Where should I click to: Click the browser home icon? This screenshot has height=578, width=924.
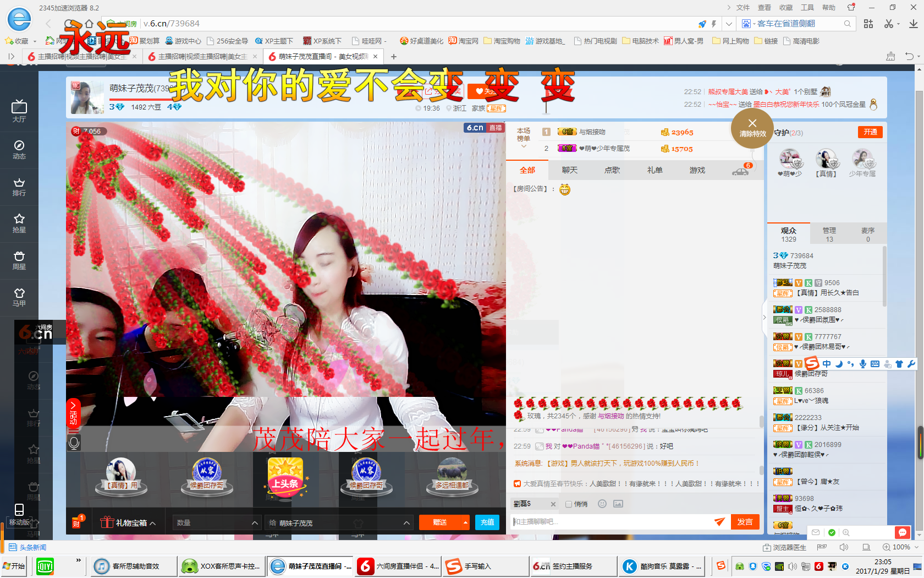(x=89, y=24)
